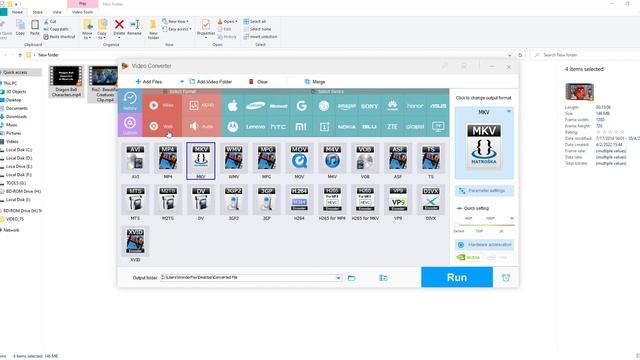The width and height of the screenshot is (640, 360).
Task: Expand the Add Files dropdown arrow
Action: click(x=182, y=82)
